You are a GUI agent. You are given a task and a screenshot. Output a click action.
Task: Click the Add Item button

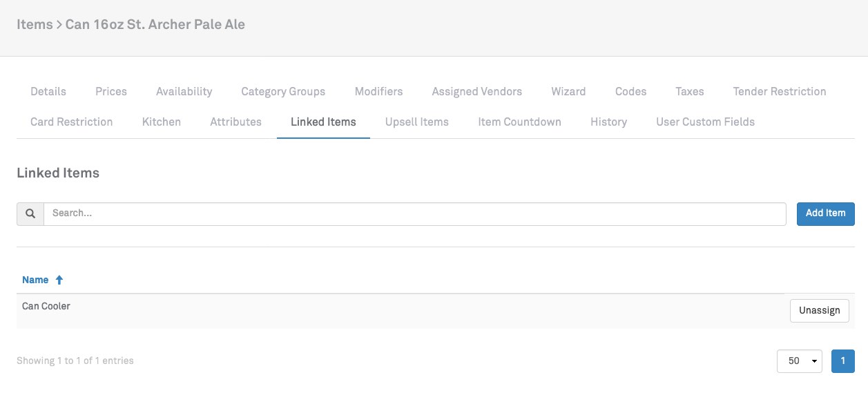825,213
